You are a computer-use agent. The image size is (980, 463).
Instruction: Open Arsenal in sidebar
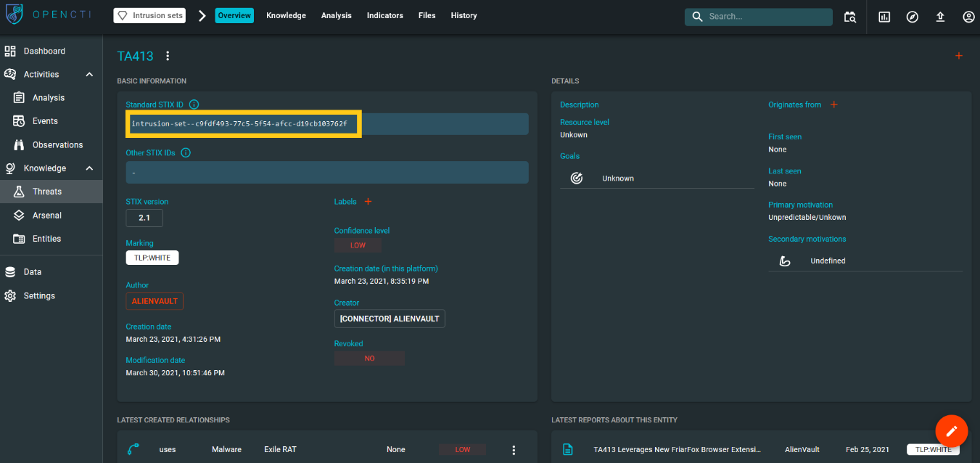tap(51, 215)
